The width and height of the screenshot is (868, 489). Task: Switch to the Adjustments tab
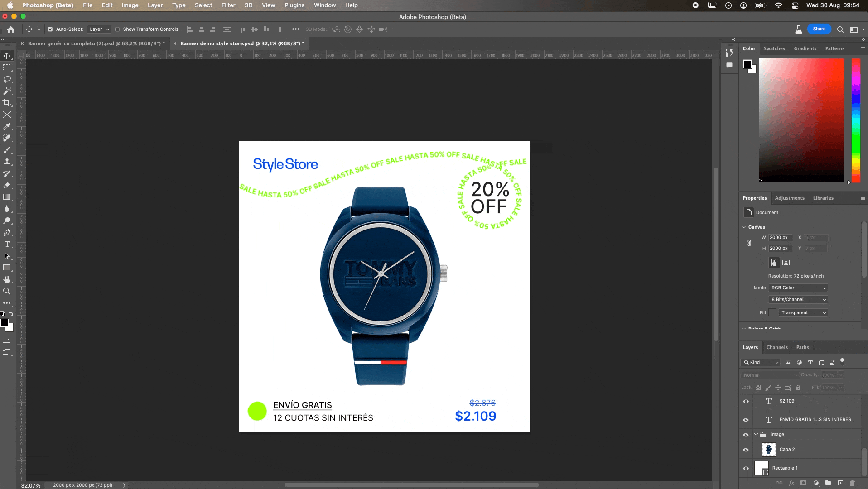pos(790,198)
